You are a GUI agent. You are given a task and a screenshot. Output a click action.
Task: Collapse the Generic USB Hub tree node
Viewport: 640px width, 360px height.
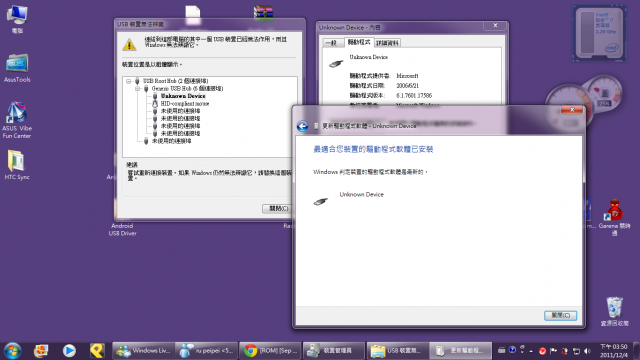pos(138,89)
